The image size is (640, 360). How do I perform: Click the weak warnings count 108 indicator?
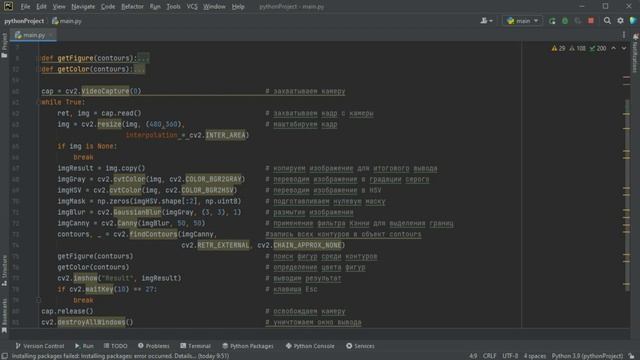click(x=578, y=48)
